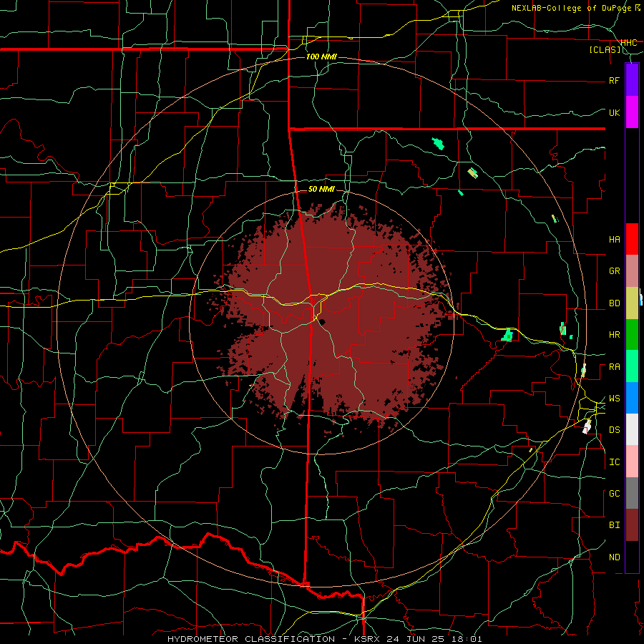The image size is (644, 644).
Task: Select the yellow BD legend swatch
Action: (632, 303)
